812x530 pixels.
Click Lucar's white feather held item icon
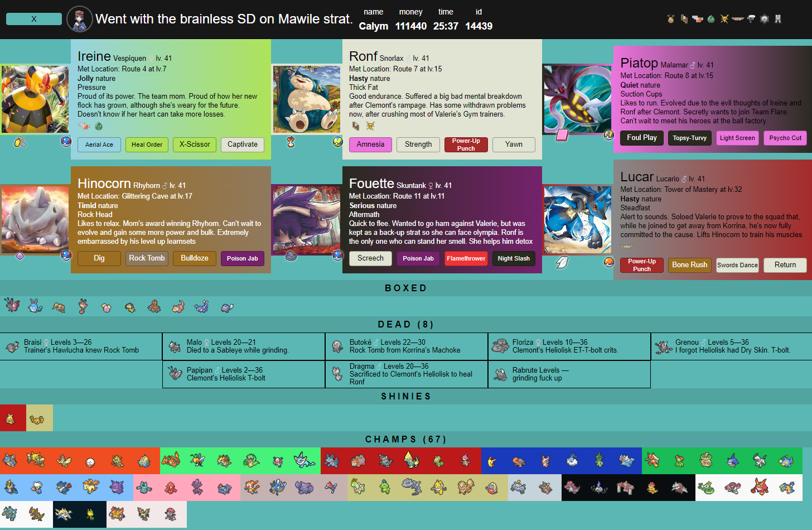pyautogui.click(x=562, y=262)
